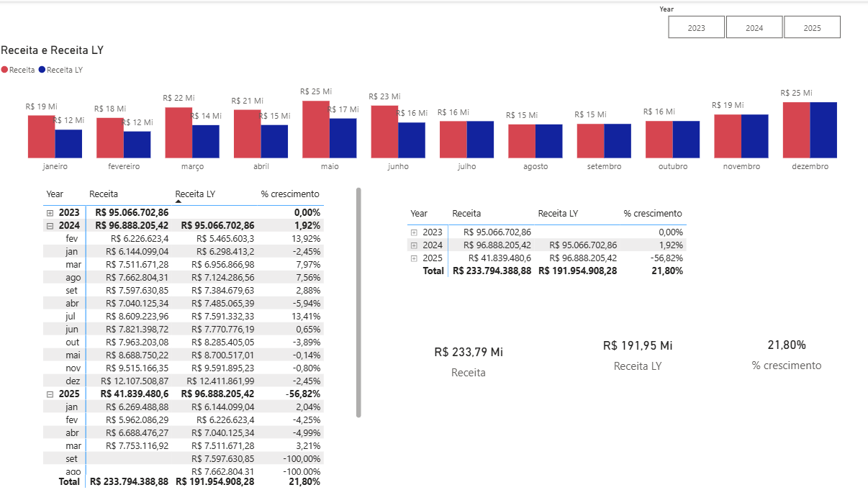This screenshot has height=490, width=868.
Task: Expand 2023 in the yearly summary matrix
Action: point(414,232)
